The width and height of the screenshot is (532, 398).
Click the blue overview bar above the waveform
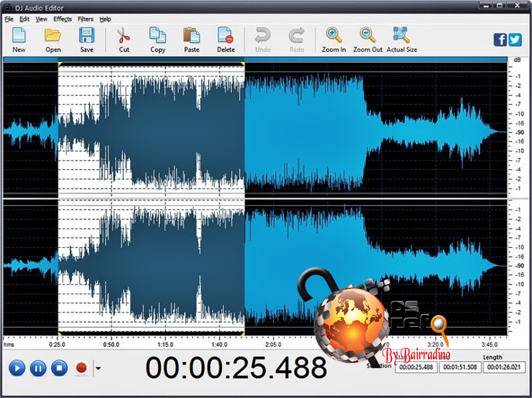[255, 59]
